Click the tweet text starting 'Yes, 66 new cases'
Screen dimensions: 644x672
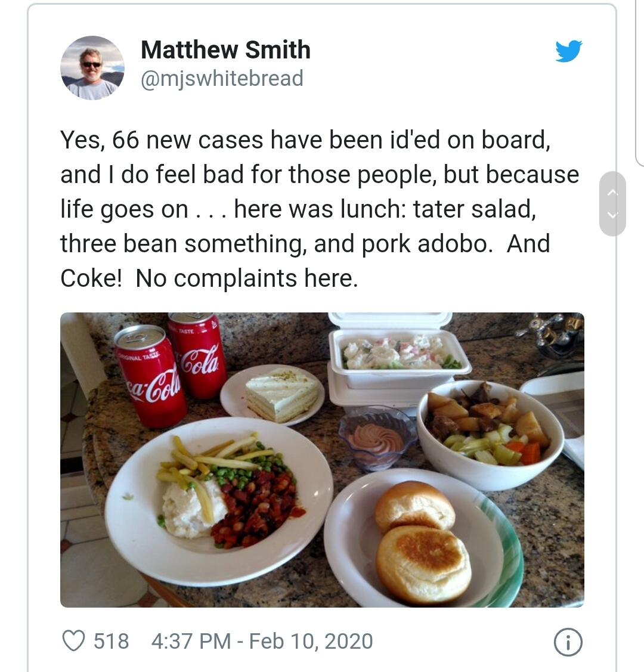click(320, 209)
